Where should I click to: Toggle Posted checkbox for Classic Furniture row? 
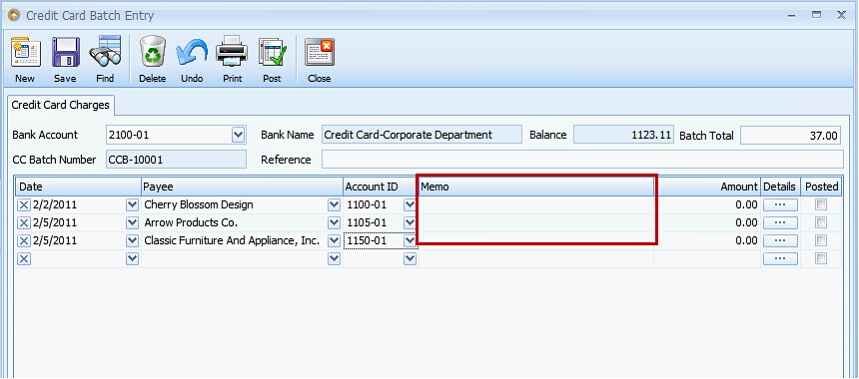pyautogui.click(x=821, y=241)
